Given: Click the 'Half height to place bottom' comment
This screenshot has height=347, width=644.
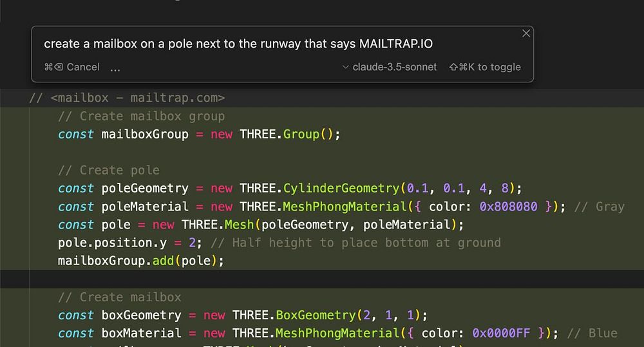Looking at the screenshot, I should (x=355, y=243).
